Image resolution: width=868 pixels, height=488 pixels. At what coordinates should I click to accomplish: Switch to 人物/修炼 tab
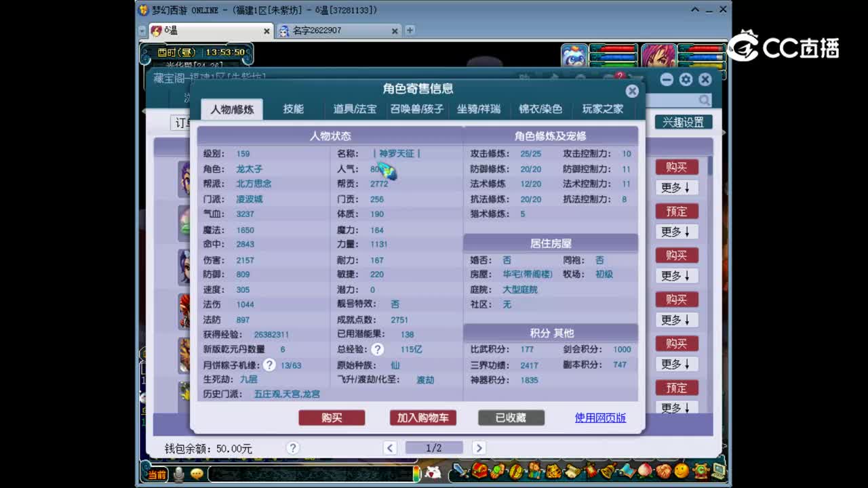pyautogui.click(x=232, y=109)
